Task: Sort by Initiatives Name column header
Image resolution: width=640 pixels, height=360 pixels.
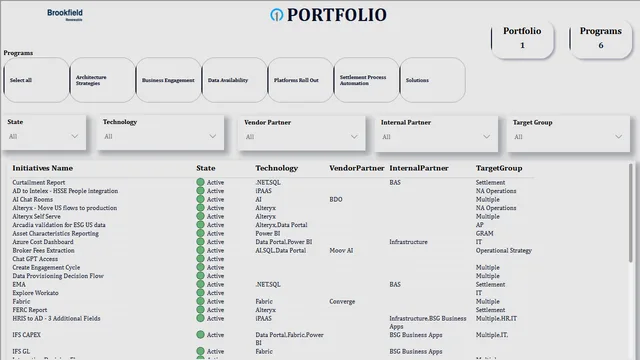Action: [x=42, y=168]
